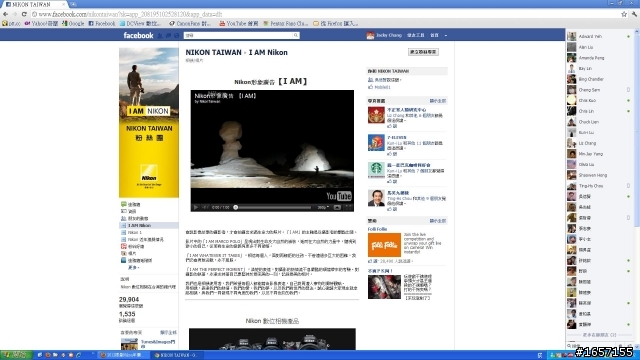Screen dimensions: 640x360
Task: Open the Info item in left sidebar
Action: (129, 211)
